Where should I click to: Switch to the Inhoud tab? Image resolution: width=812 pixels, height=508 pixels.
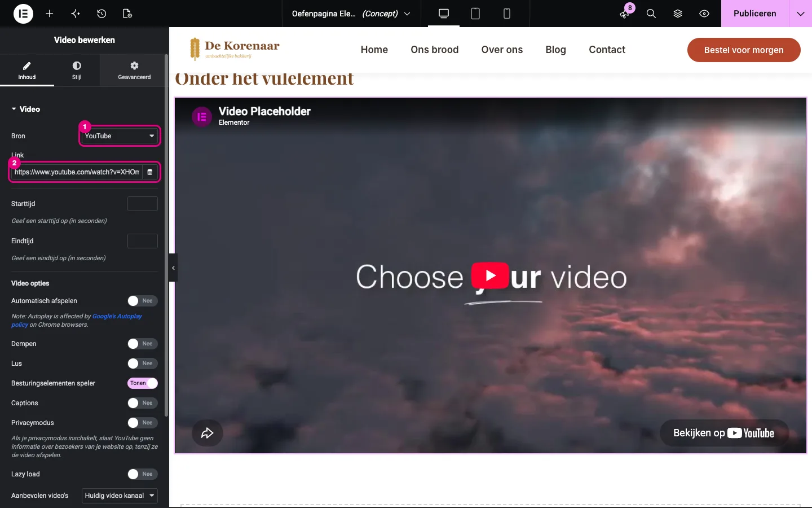27,70
